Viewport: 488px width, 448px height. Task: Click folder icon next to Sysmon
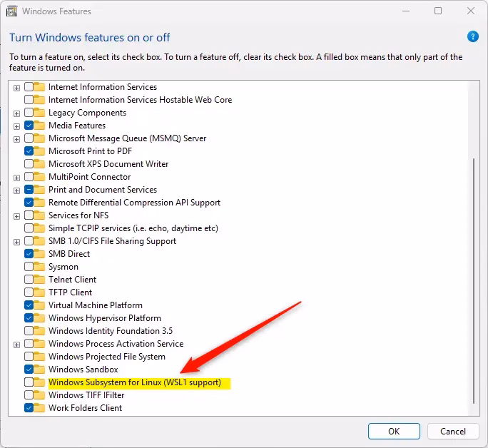coord(40,267)
